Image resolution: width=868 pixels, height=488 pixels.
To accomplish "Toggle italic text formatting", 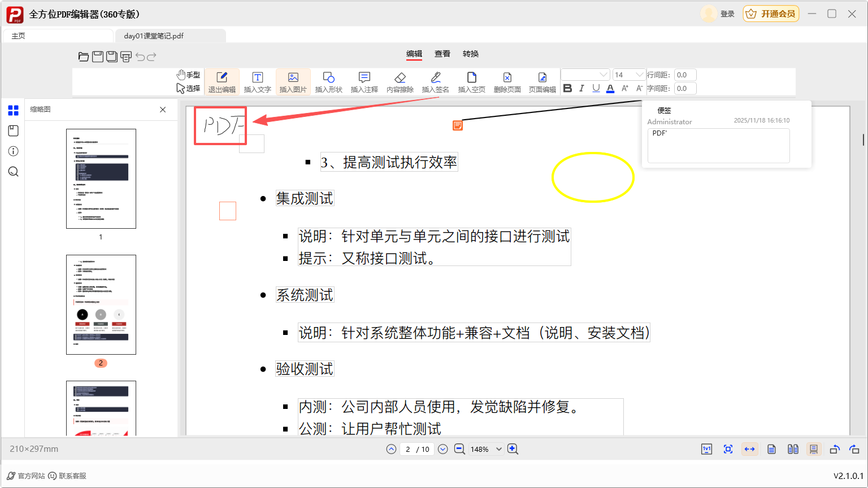I will tap(581, 88).
